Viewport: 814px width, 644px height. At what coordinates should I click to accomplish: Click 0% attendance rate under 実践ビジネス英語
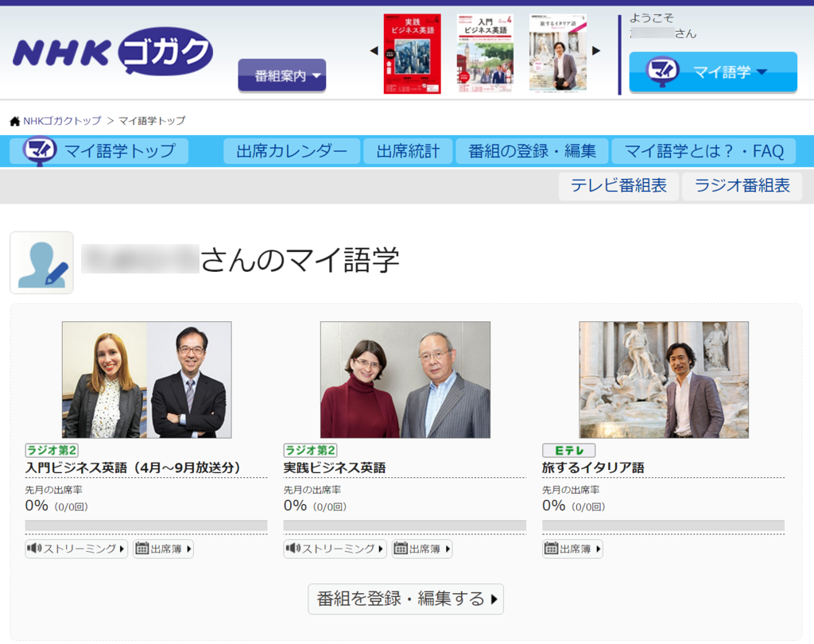[295, 506]
